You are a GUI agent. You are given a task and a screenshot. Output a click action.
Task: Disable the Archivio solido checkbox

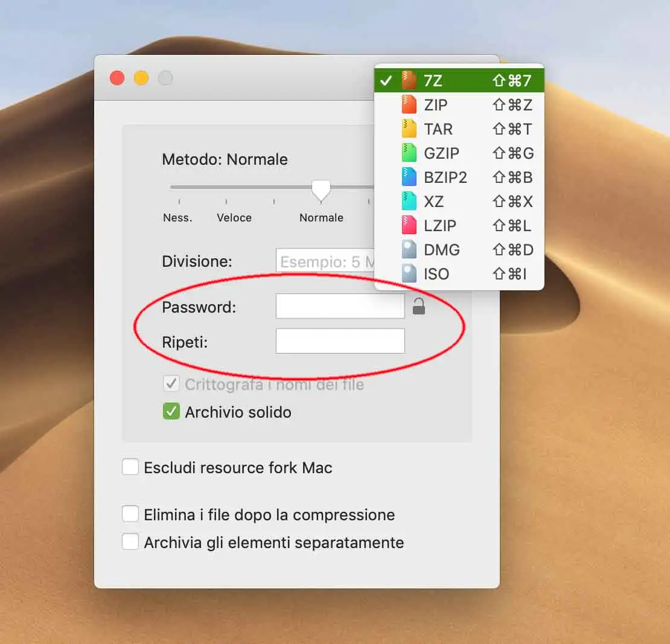[170, 411]
